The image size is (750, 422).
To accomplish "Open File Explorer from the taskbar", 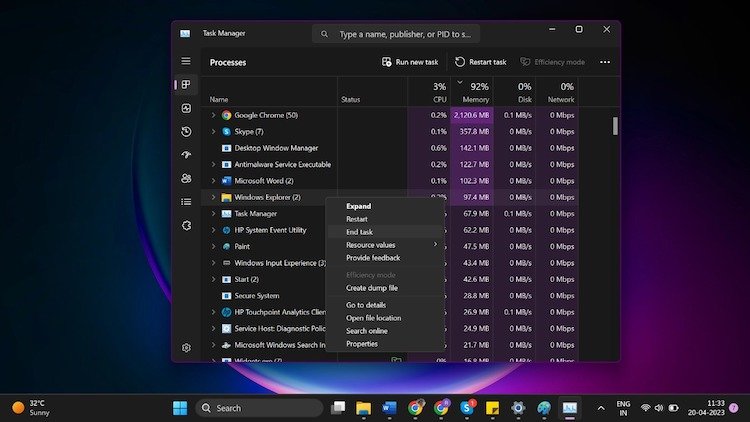I will click(364, 408).
